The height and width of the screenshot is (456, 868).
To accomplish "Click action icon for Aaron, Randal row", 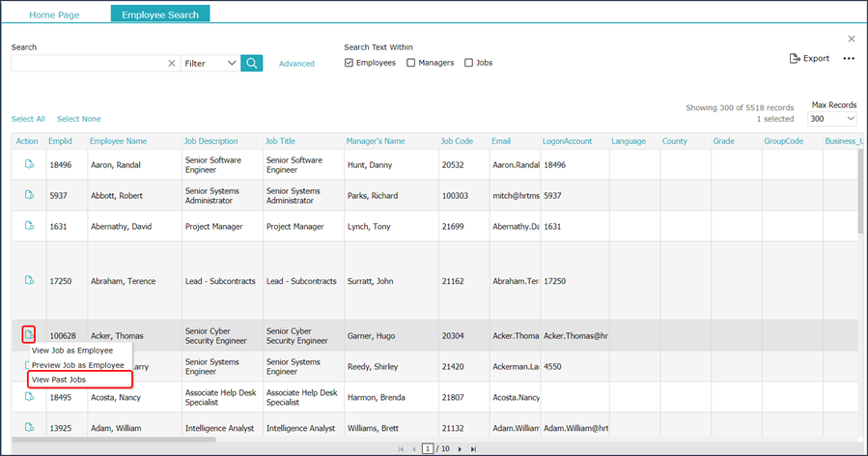I will [x=29, y=165].
